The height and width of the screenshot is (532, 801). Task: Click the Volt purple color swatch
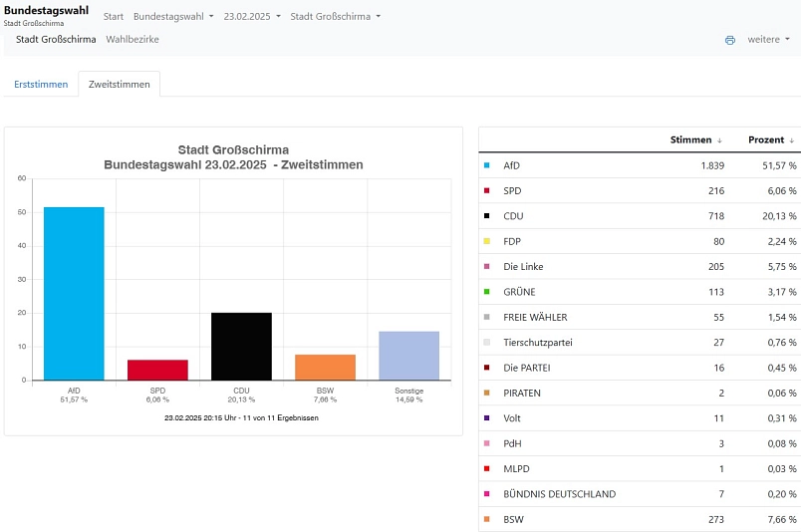(487, 418)
